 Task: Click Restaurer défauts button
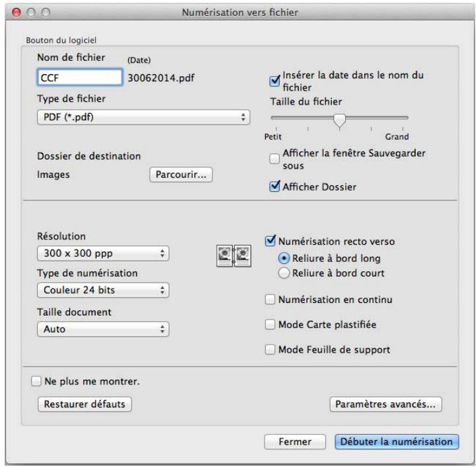[x=85, y=404]
